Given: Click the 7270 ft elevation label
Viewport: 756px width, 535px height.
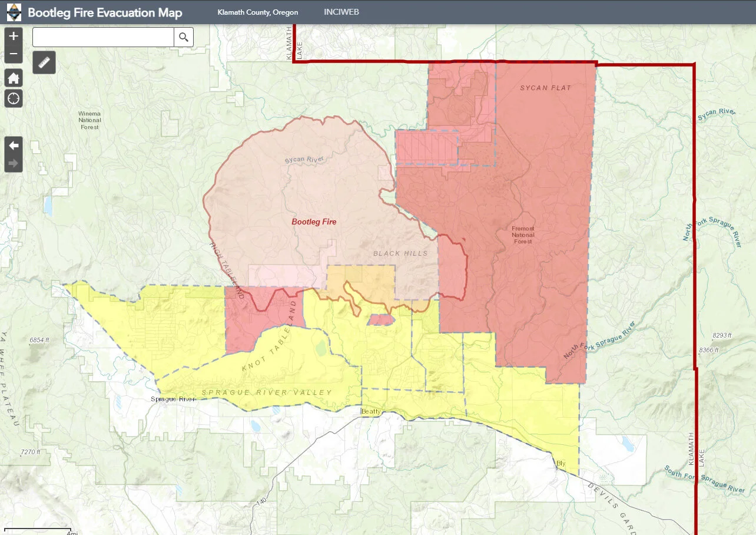Looking at the screenshot, I should click(31, 453).
